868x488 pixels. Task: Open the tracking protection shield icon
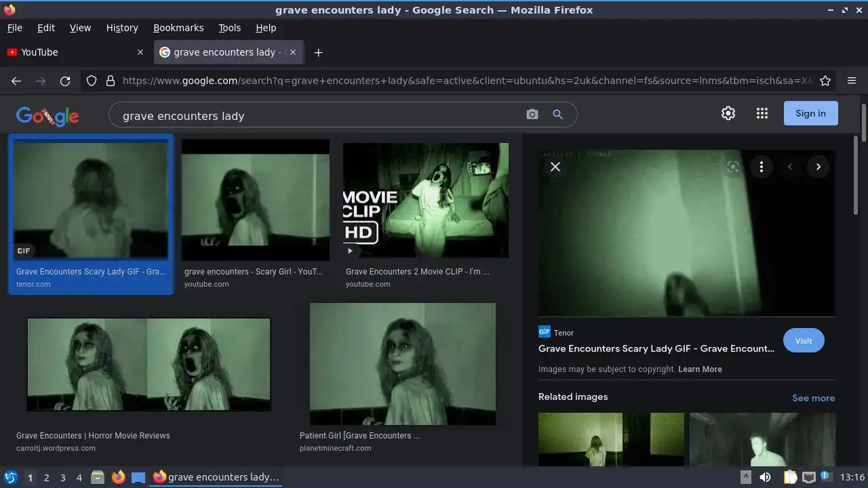[92, 81]
